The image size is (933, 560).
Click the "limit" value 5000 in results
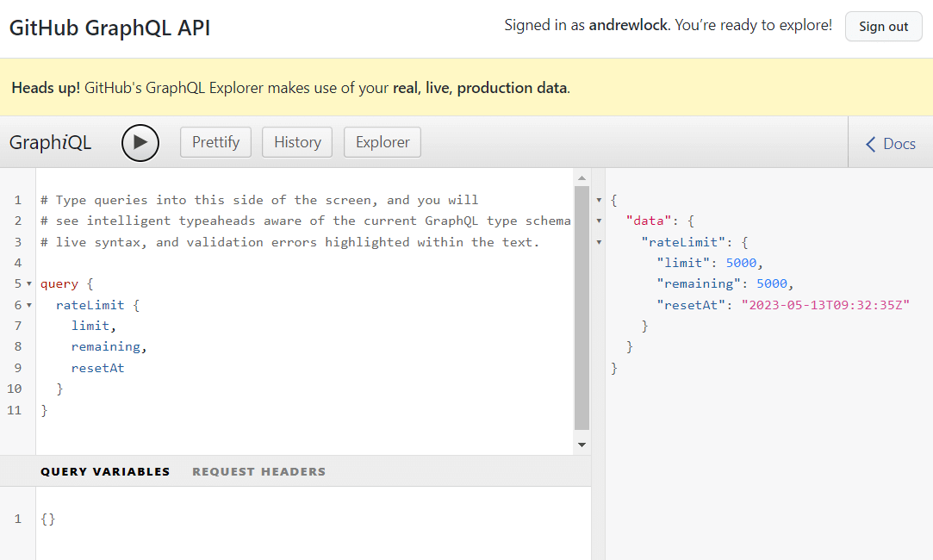pyautogui.click(x=741, y=263)
